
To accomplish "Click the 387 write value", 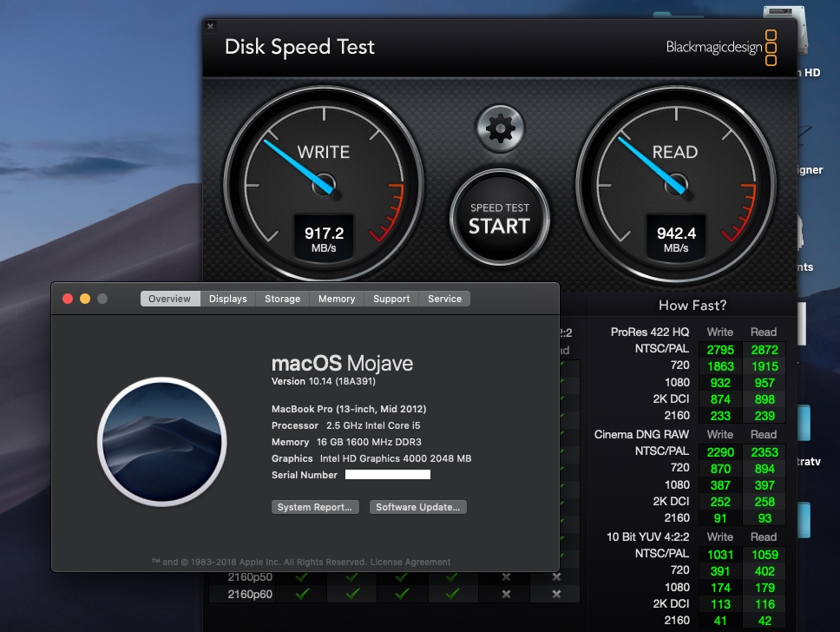I will (x=720, y=485).
